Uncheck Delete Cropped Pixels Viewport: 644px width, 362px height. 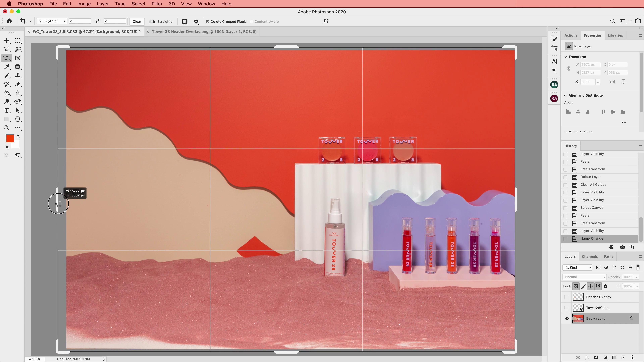[x=207, y=22]
